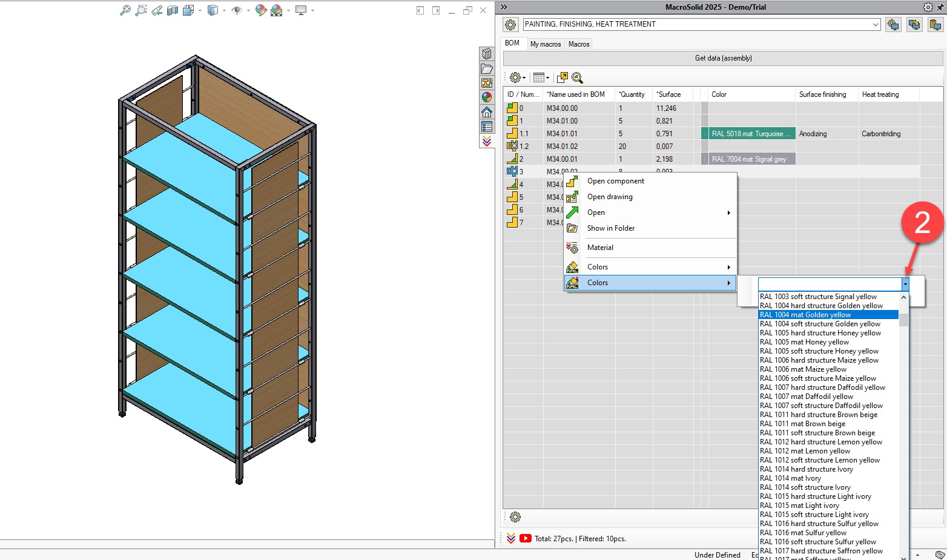The width and height of the screenshot is (947, 560).
Task: Choose Open drawing from context menu
Action: coord(650,197)
